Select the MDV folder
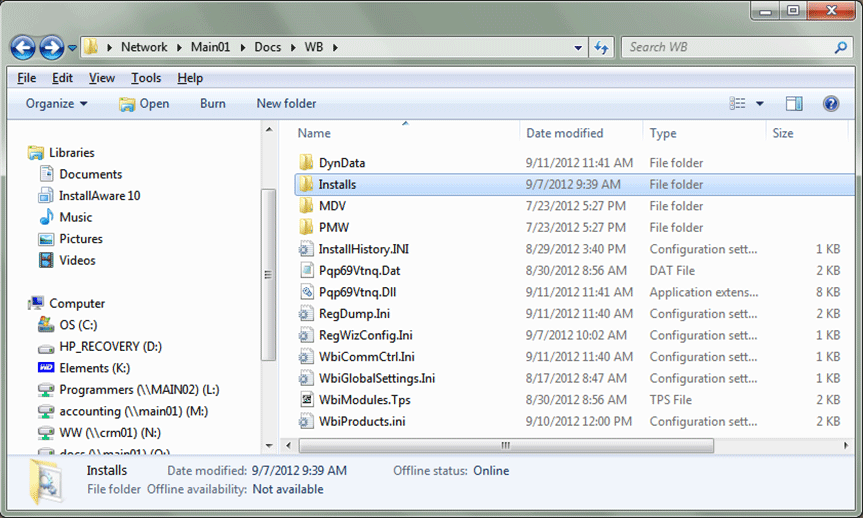Screen dimensions: 864x518 332,206
